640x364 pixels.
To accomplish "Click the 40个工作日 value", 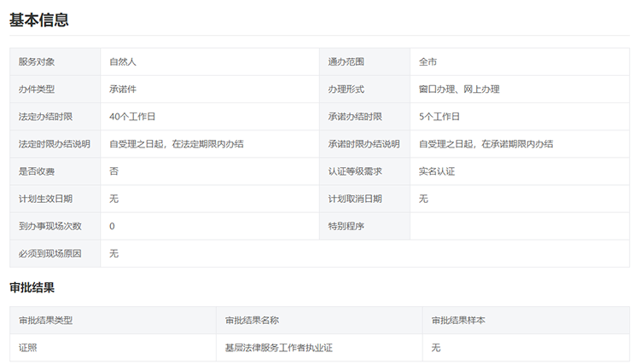I will pos(132,117).
